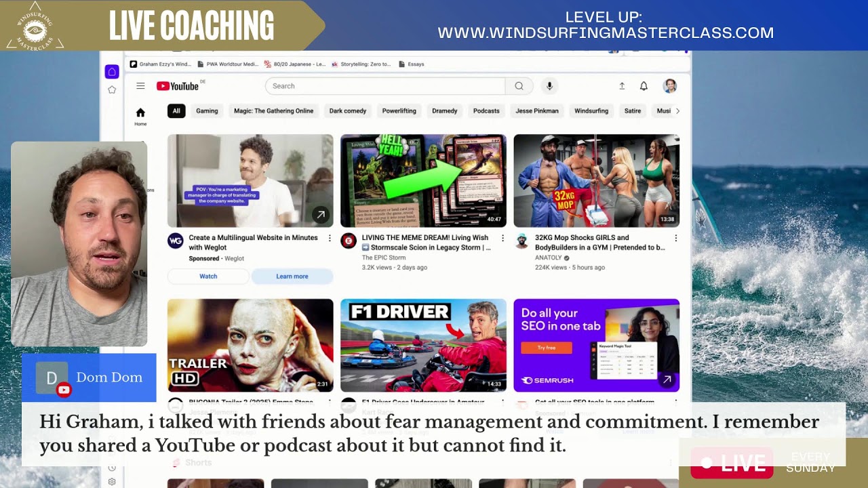Play the F1 Driver karting video thumbnail
Viewport: 868px width, 488px height.
423,345
